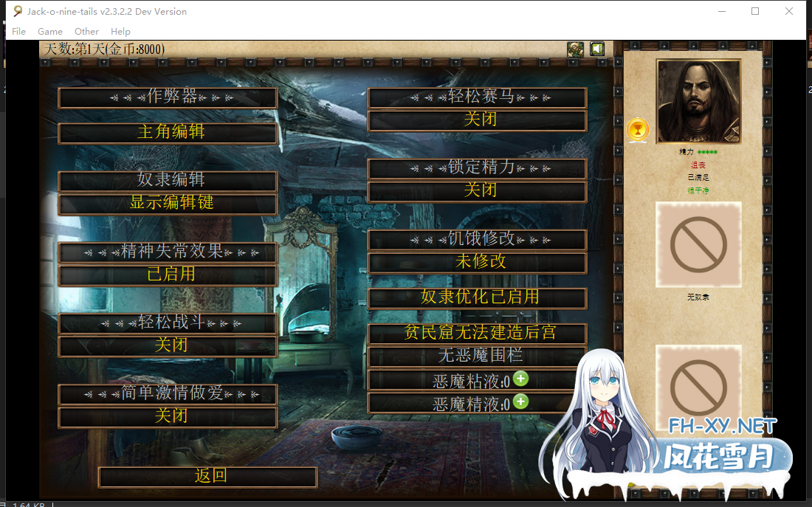Click the upper empty slave slot icon
The width and height of the screenshot is (812, 507).
click(x=698, y=245)
